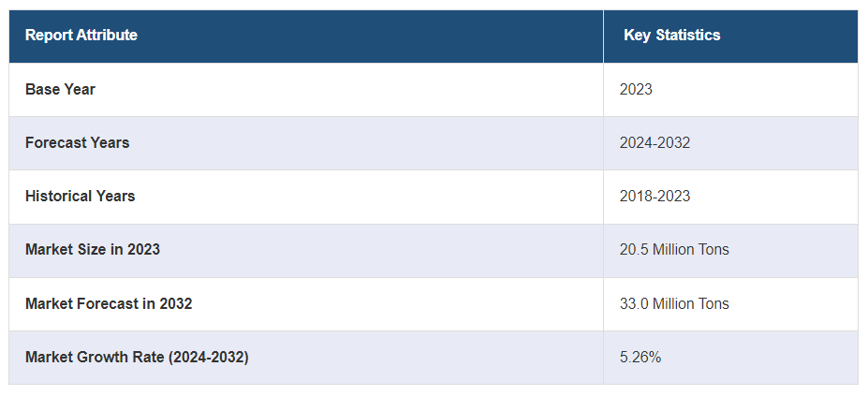Select the Market Size in 2023 label
The image size is (868, 396).
pyautogui.click(x=93, y=250)
